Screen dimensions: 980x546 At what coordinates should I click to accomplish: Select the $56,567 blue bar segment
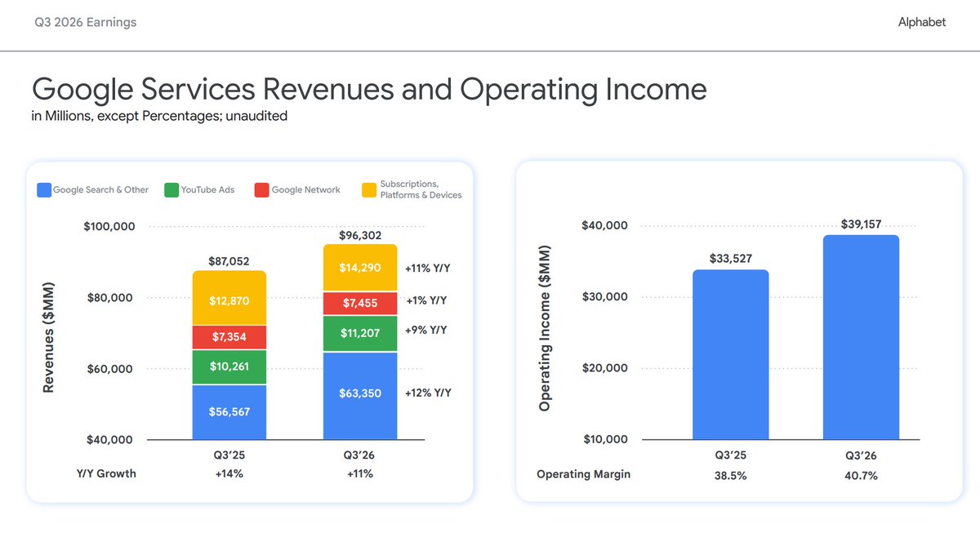tap(229, 412)
